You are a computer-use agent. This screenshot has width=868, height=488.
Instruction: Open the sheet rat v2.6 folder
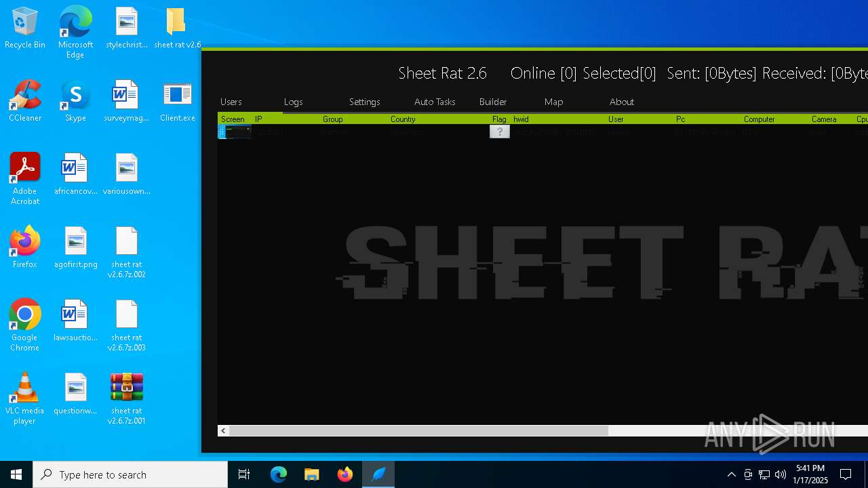click(x=177, y=28)
